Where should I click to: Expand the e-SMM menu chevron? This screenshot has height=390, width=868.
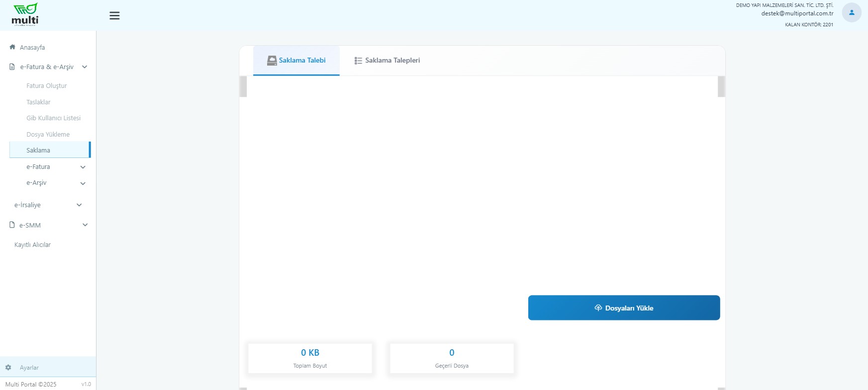pyautogui.click(x=85, y=225)
